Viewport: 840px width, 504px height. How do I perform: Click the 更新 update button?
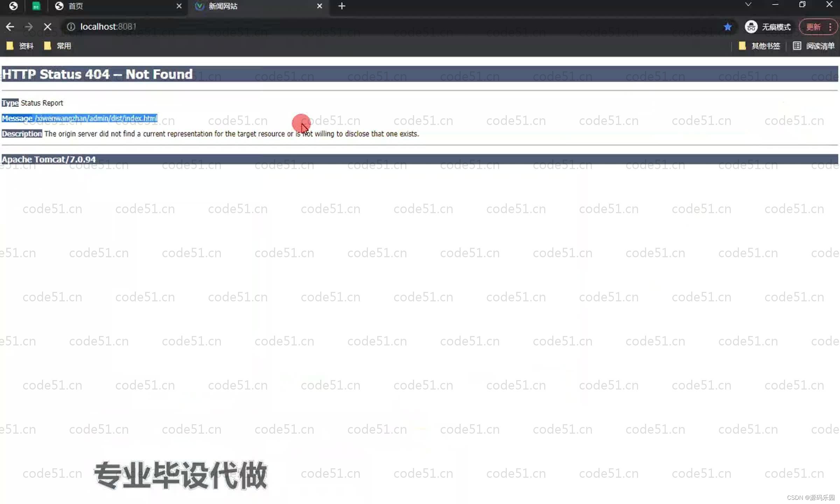tap(814, 27)
